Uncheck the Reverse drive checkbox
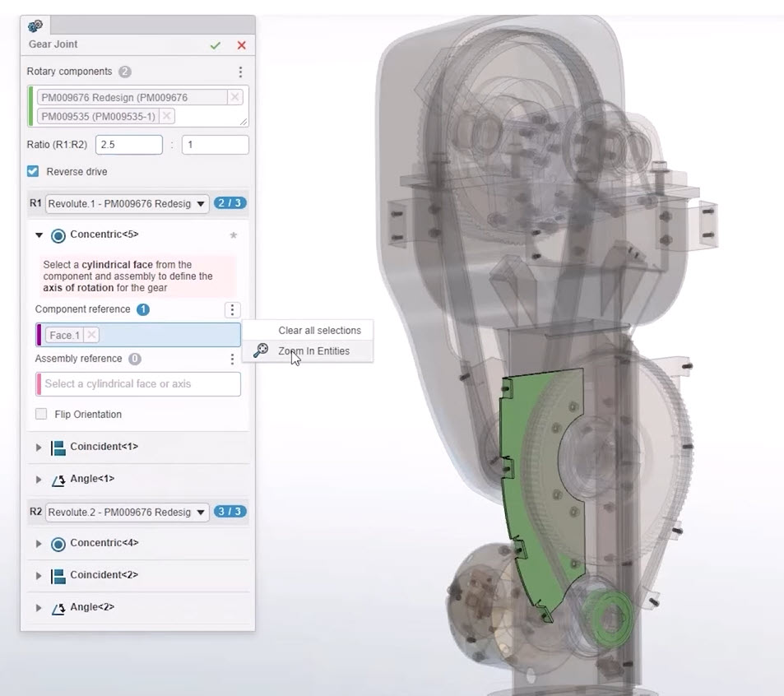Viewport: 784px width, 696px height. click(x=33, y=172)
